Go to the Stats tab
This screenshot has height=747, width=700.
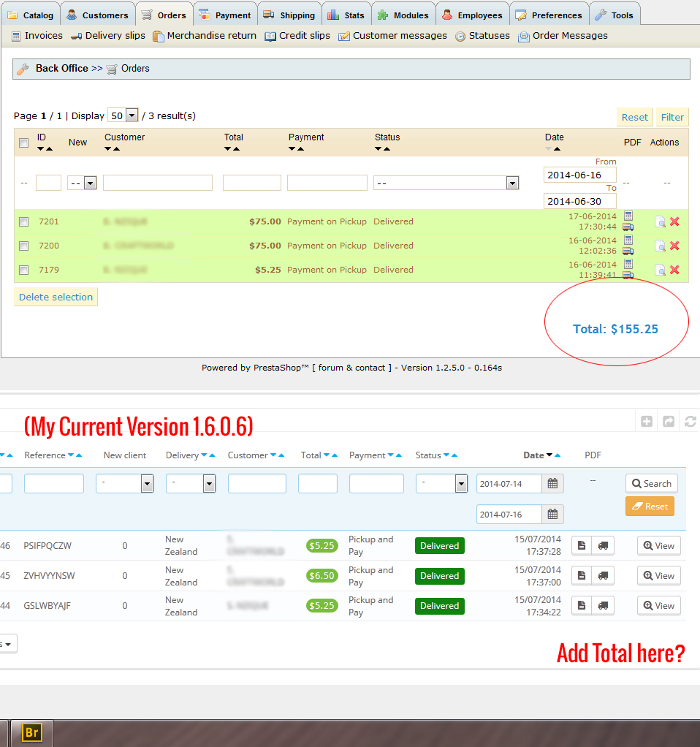coord(346,15)
